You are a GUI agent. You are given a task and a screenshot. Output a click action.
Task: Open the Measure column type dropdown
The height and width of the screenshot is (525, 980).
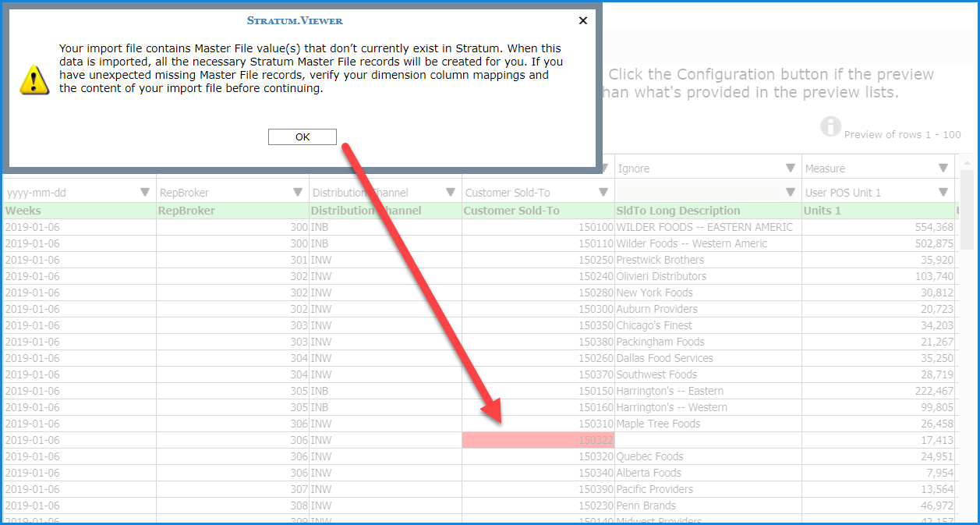pos(943,168)
